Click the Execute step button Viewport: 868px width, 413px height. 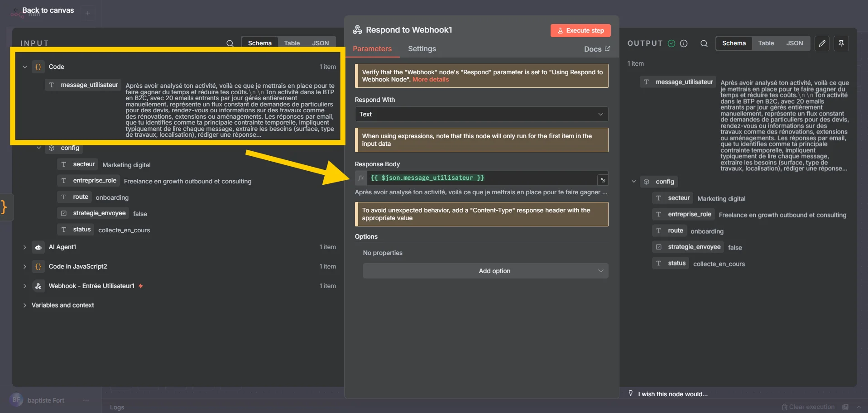click(x=580, y=30)
